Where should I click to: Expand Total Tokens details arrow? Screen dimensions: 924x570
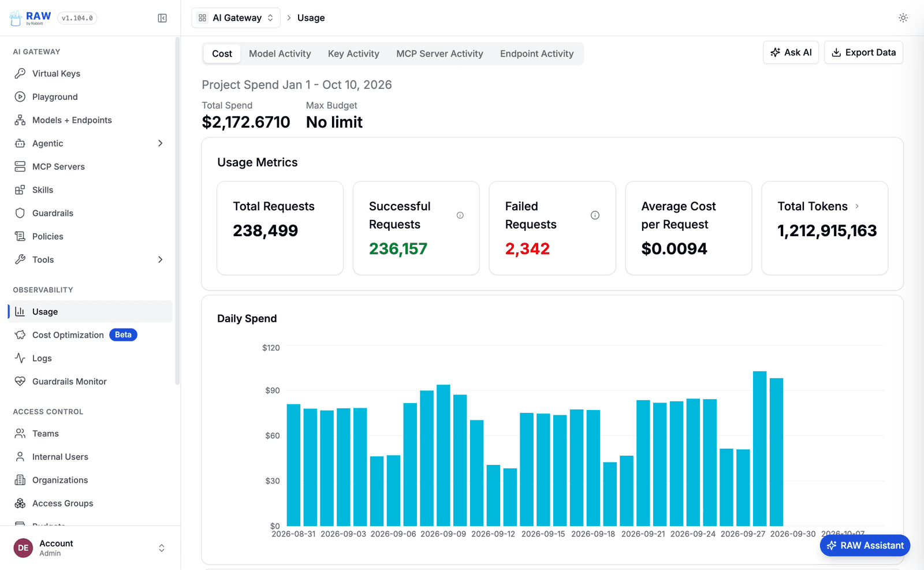[x=857, y=206]
